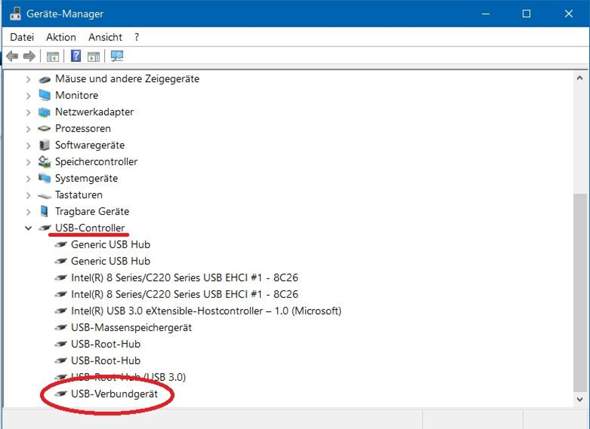Open the Aktion menu
Image resolution: width=590 pixels, height=429 pixels.
(x=61, y=37)
